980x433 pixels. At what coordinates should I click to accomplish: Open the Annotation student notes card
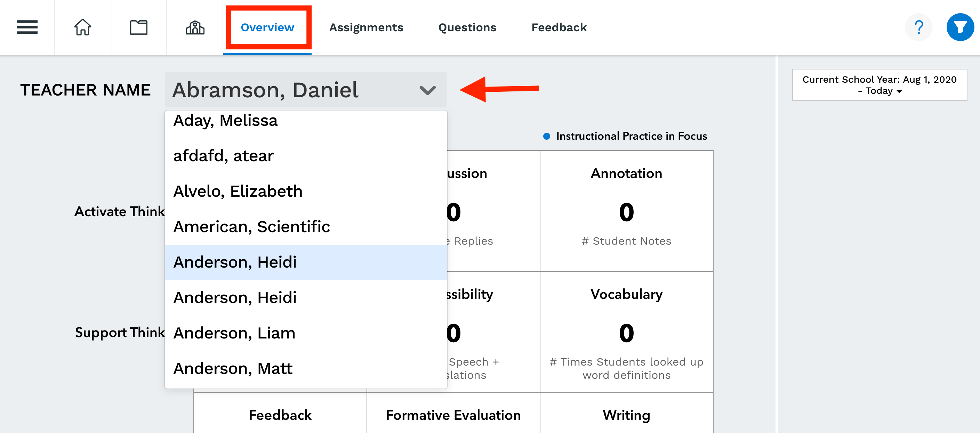coord(627,211)
